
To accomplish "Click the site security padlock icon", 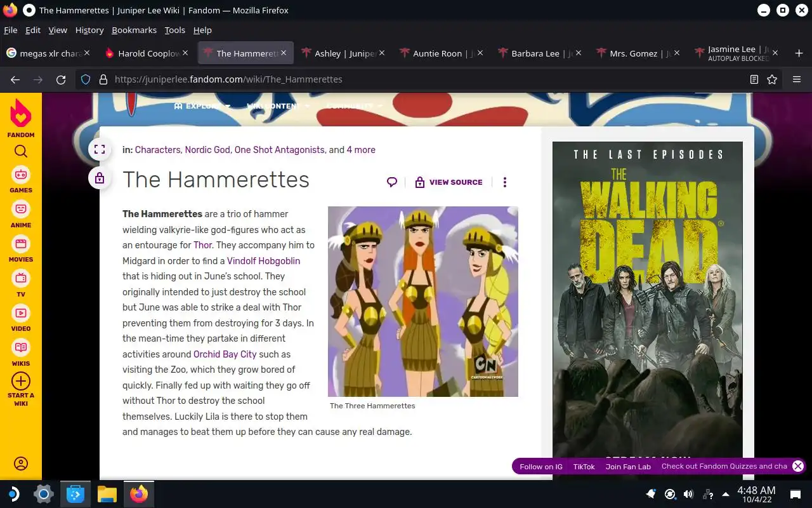I will pos(103,79).
